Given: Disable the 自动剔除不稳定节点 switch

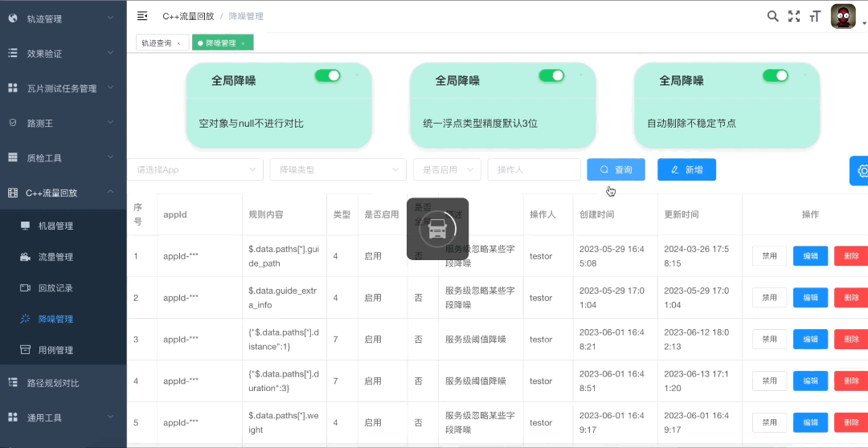Looking at the screenshot, I should pyautogui.click(x=775, y=75).
